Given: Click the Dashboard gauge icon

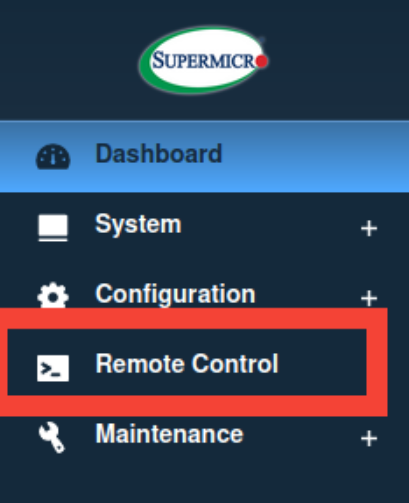Looking at the screenshot, I should click(53, 157).
